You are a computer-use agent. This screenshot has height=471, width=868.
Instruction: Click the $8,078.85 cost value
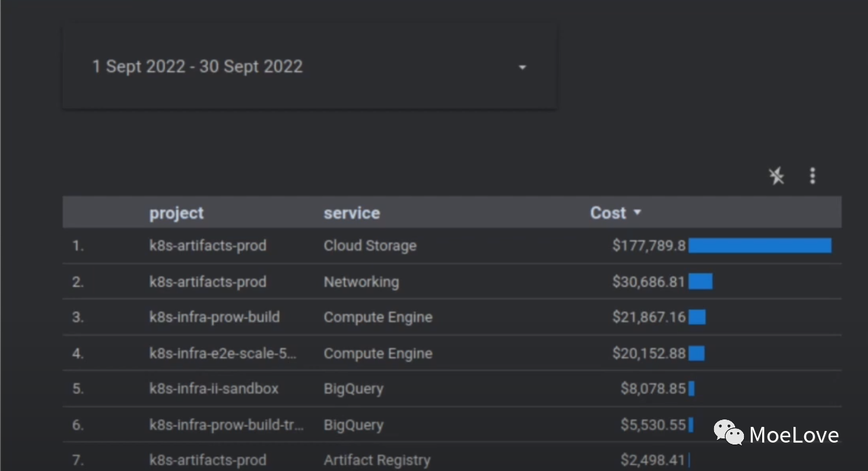[653, 389]
